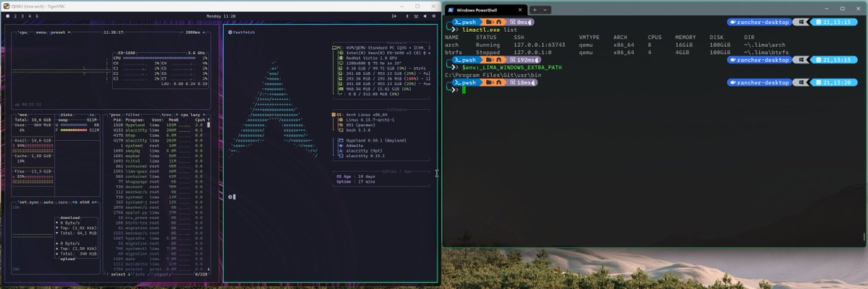The width and height of the screenshot is (868, 289).
Task: Increase btop update interval with plus
Action: (204, 32)
